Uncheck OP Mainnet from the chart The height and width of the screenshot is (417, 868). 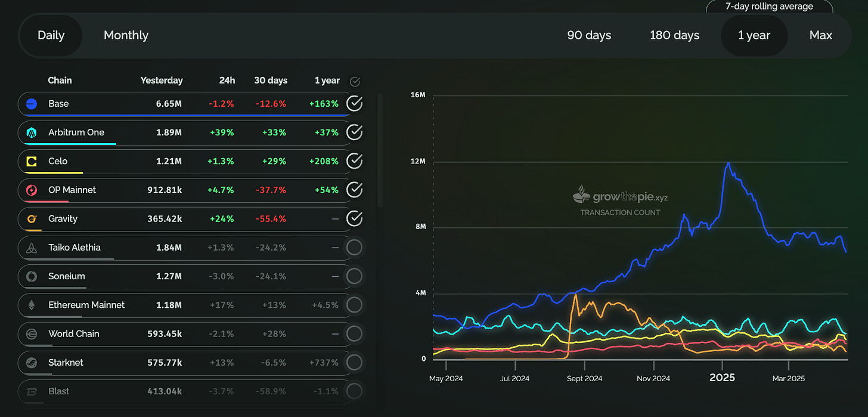click(355, 190)
